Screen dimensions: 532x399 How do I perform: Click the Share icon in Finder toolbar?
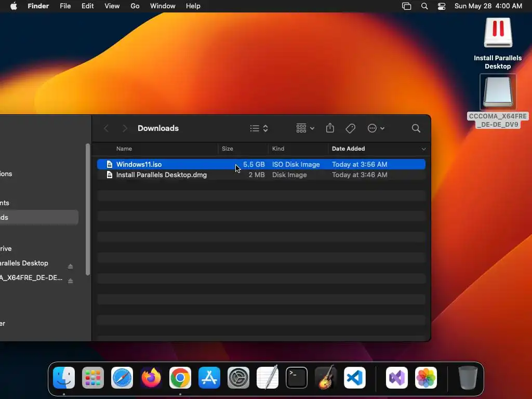330,128
